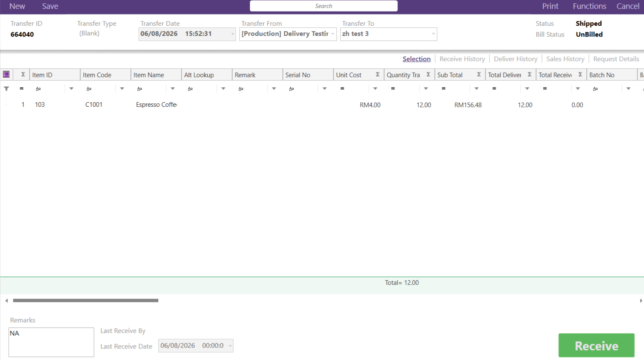Click the Item Name filter Aa operator icon

click(139, 88)
